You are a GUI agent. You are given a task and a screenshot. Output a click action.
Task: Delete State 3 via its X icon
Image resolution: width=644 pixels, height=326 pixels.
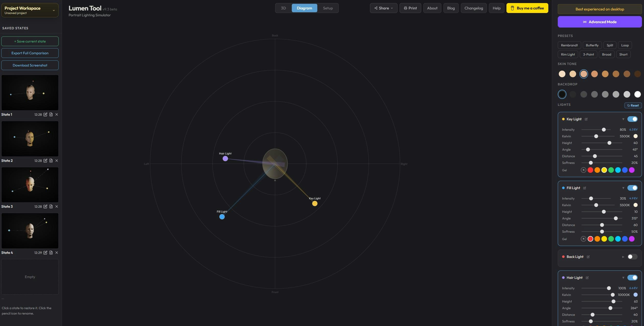[x=57, y=206]
